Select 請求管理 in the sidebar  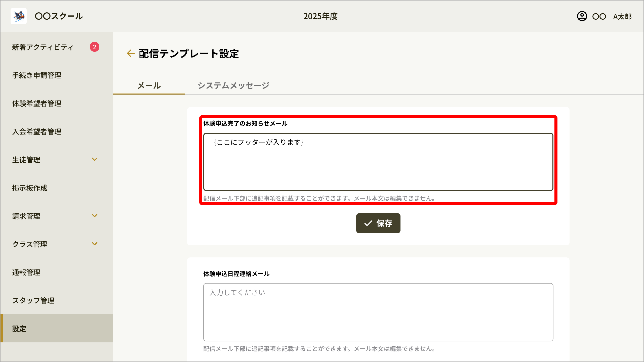click(56, 216)
